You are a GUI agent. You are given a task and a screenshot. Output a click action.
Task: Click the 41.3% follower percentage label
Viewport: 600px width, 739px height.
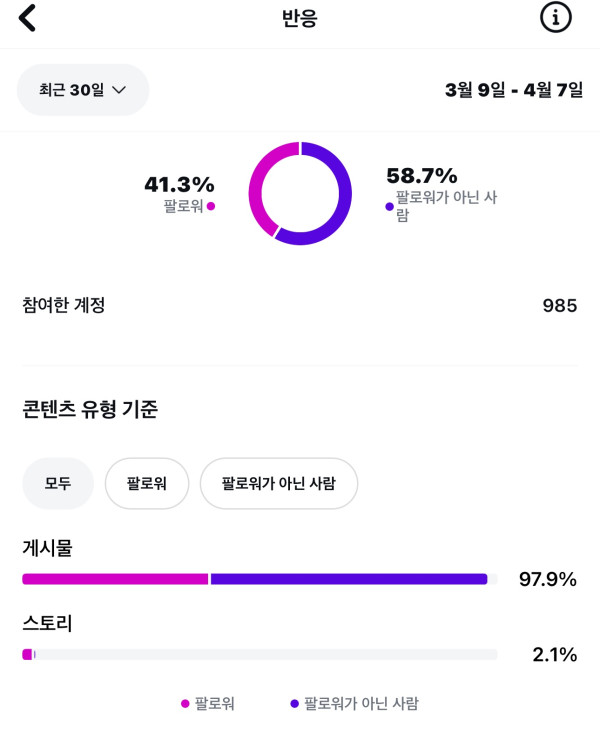click(x=179, y=184)
